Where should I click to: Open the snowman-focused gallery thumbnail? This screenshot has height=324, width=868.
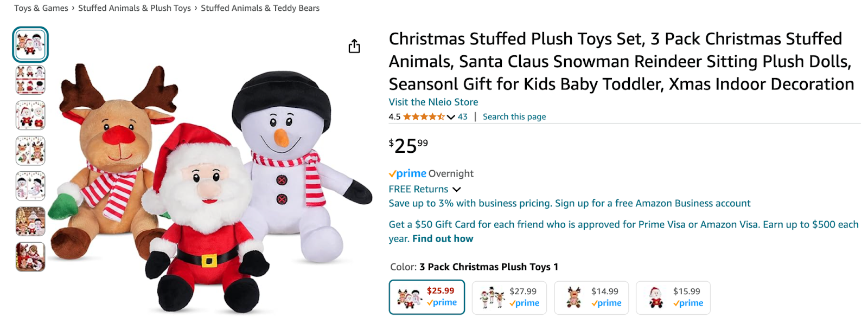pos(30,186)
